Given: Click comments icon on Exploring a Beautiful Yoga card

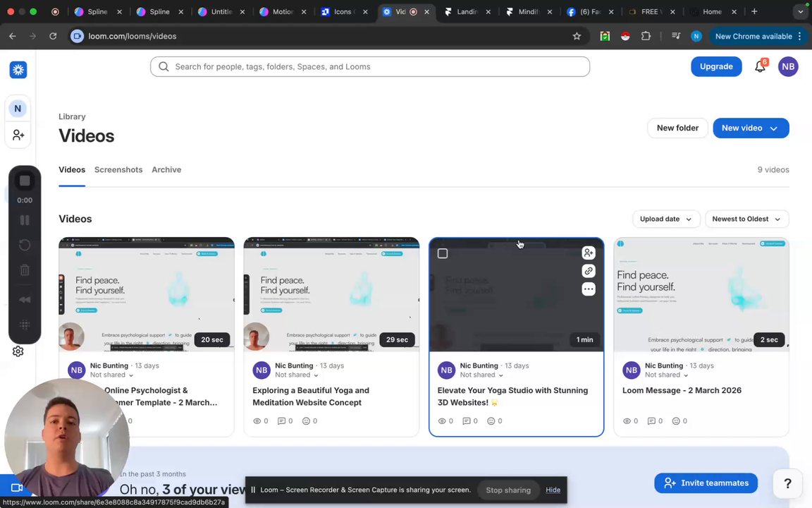Looking at the screenshot, I should pyautogui.click(x=281, y=421).
